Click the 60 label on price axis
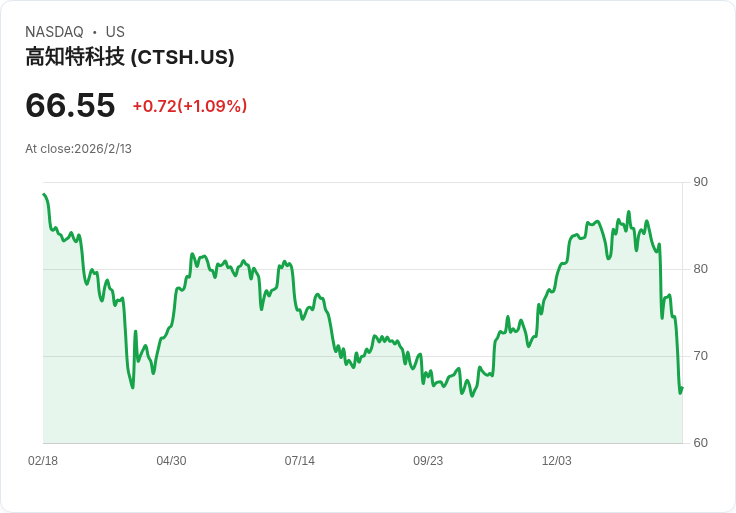Screen dimensions: 736x513 click(700, 443)
